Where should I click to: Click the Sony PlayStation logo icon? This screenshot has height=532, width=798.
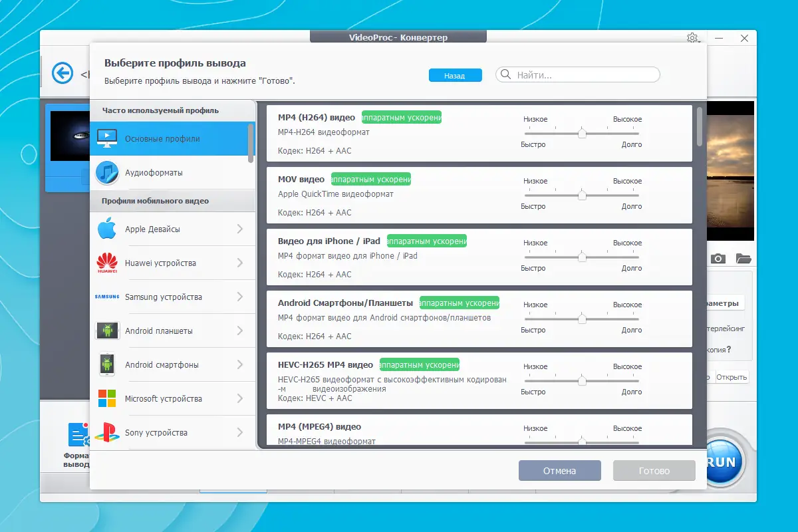click(107, 433)
